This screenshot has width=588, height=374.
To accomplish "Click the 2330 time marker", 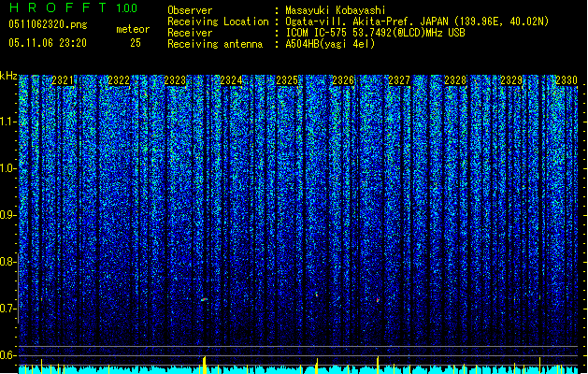I will (x=566, y=80).
